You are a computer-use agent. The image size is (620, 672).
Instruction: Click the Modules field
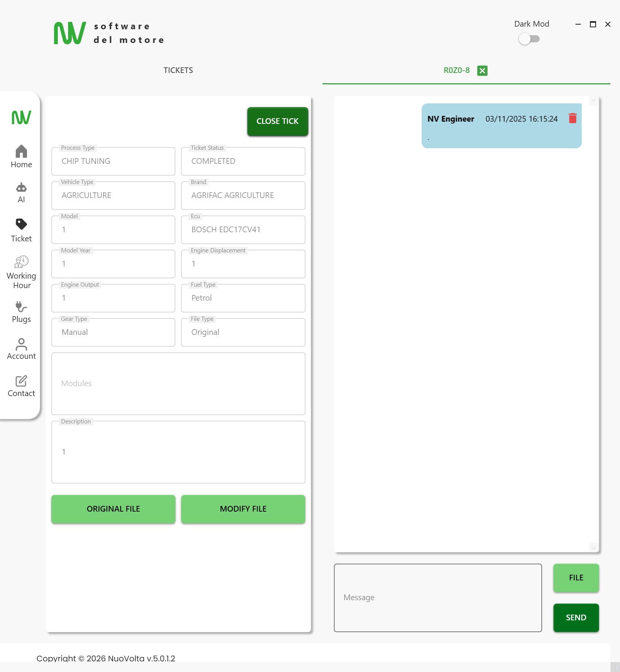tap(178, 384)
